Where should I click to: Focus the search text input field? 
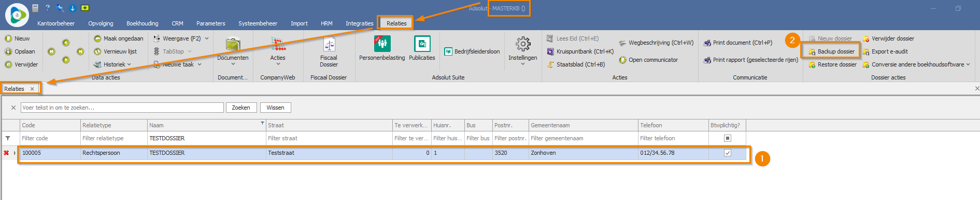click(122, 108)
